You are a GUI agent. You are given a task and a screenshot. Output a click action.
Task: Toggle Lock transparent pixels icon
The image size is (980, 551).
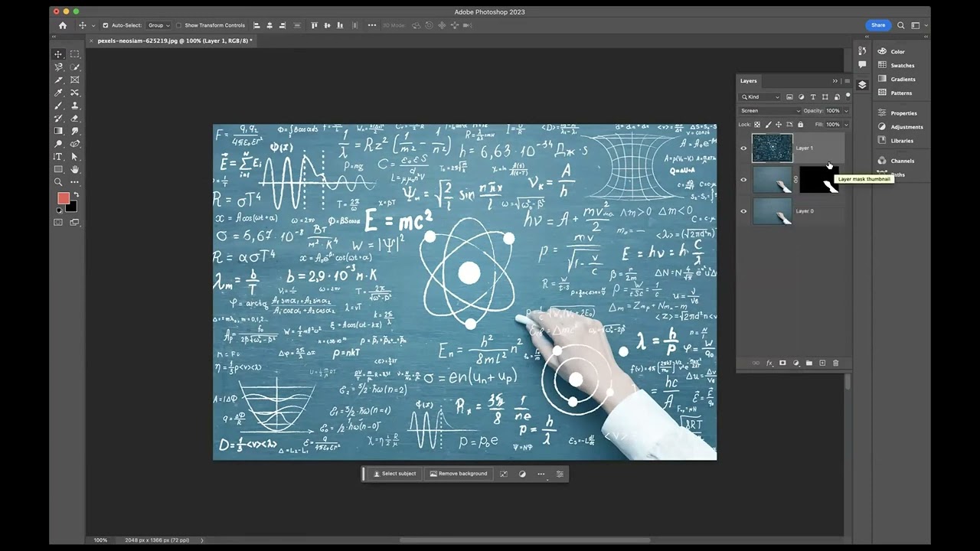tap(757, 125)
